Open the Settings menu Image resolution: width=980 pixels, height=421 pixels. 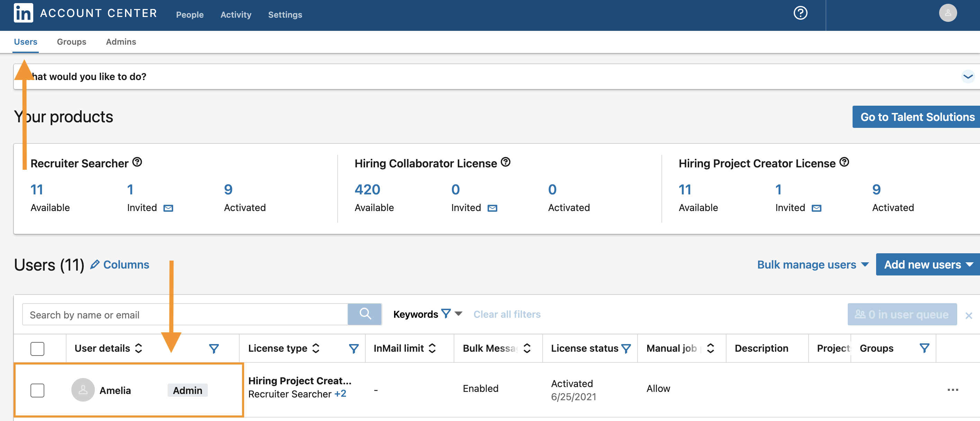click(285, 15)
